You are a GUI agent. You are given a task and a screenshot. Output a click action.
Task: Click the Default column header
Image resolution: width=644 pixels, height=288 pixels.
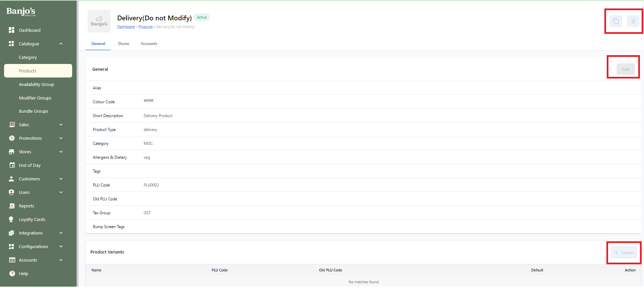click(537, 270)
